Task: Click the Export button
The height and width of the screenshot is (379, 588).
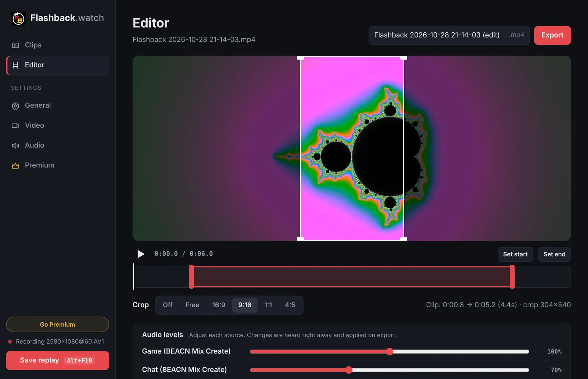Action: click(x=552, y=35)
